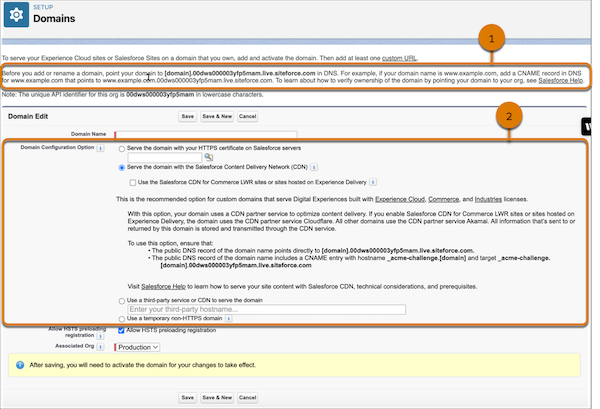The image size is (600, 409).
Task: Click the Domain Edit section heading
Action: (x=28, y=116)
